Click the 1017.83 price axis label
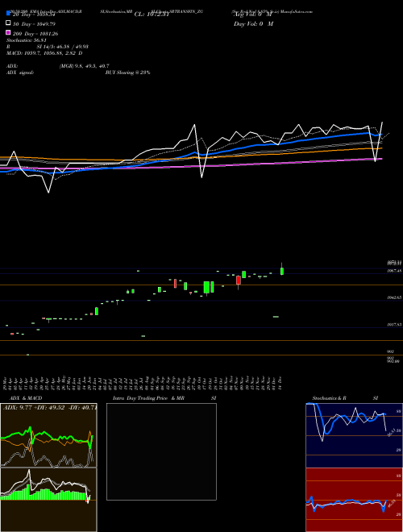This screenshot has width=403, height=532. [394, 325]
